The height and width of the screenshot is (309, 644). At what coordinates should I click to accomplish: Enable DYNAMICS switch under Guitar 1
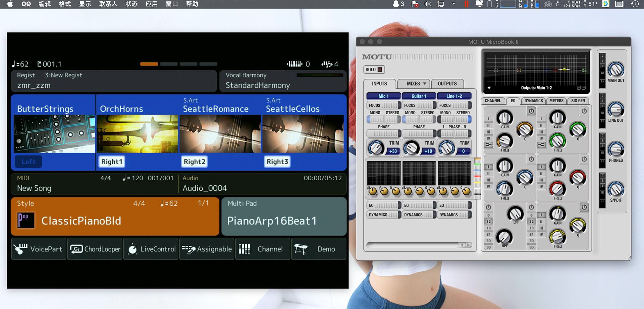[419, 215]
